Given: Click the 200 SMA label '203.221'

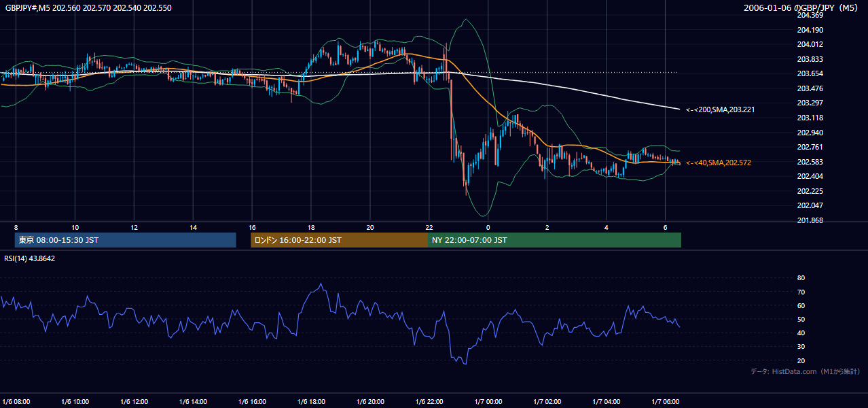Looking at the screenshot, I should tap(720, 109).
